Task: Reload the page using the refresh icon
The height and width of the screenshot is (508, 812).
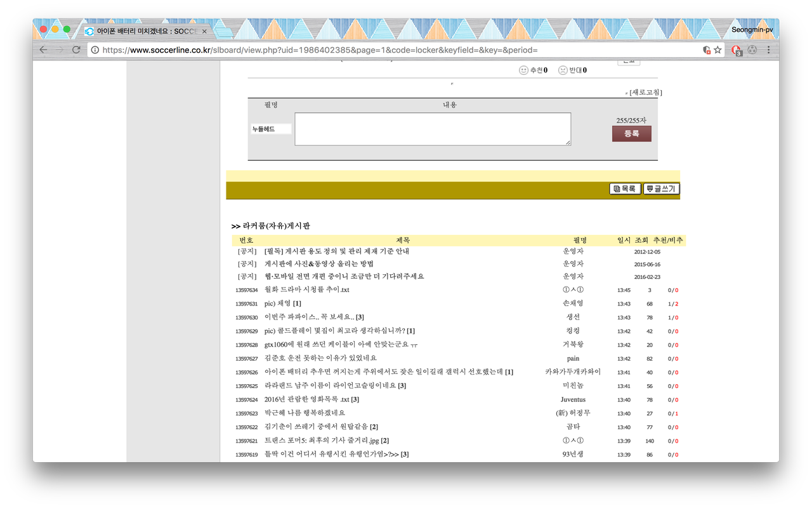Action: click(76, 50)
